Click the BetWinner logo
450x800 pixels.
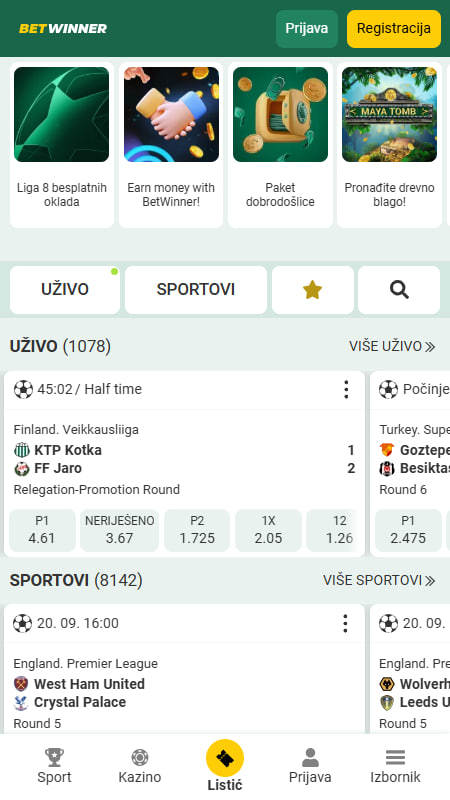click(63, 29)
